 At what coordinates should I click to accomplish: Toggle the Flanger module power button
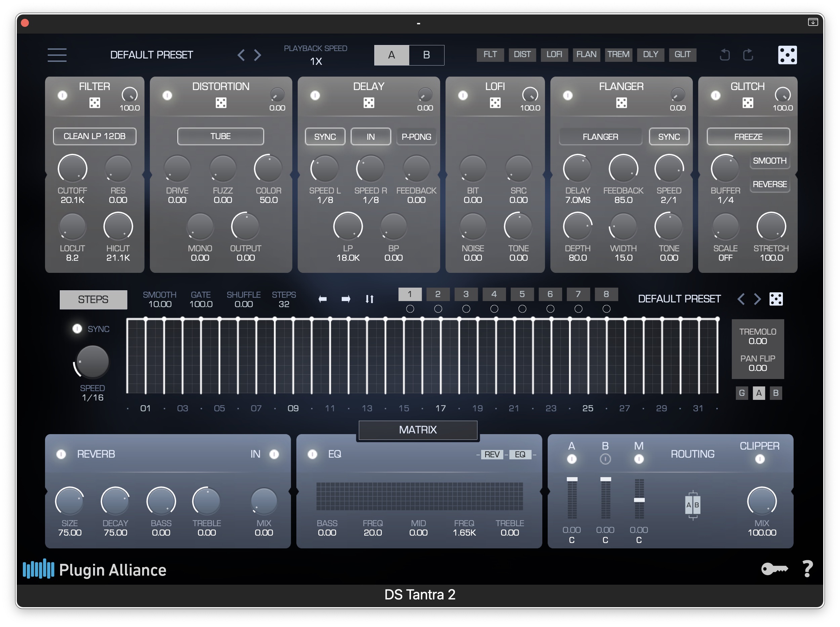568,95
